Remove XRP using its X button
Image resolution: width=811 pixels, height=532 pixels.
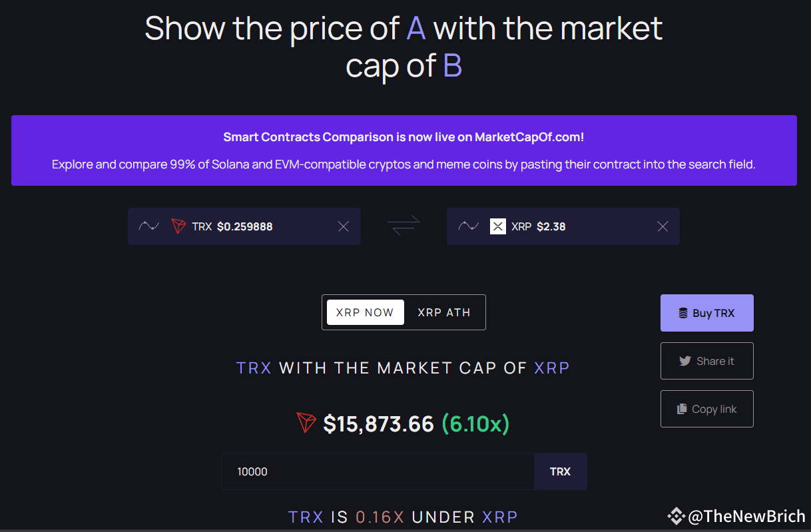coord(663,226)
